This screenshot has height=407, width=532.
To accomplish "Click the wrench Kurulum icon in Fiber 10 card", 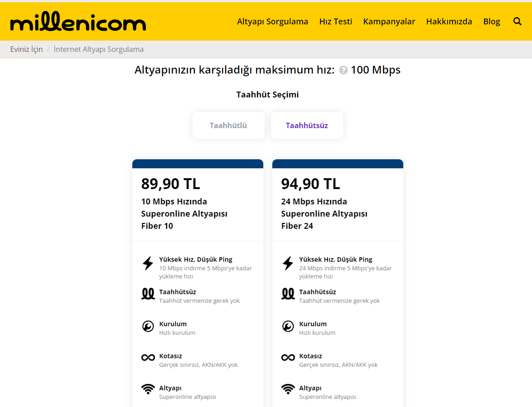I will (x=148, y=326).
